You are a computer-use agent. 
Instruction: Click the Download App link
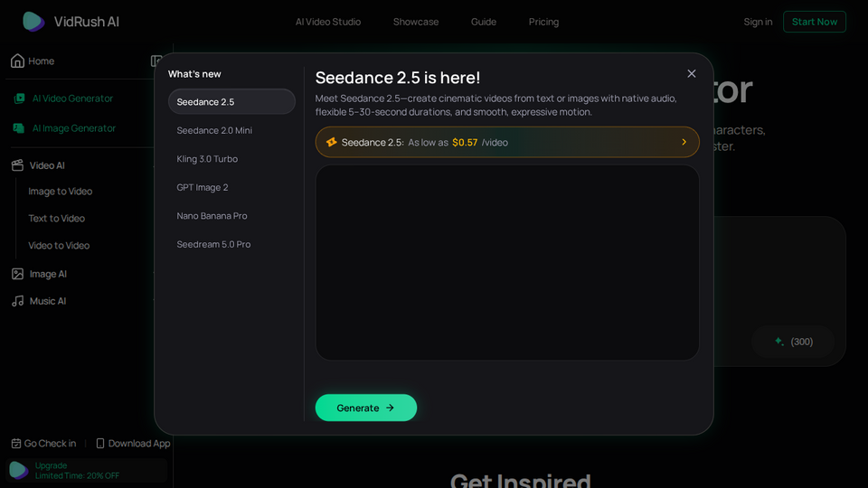133,443
